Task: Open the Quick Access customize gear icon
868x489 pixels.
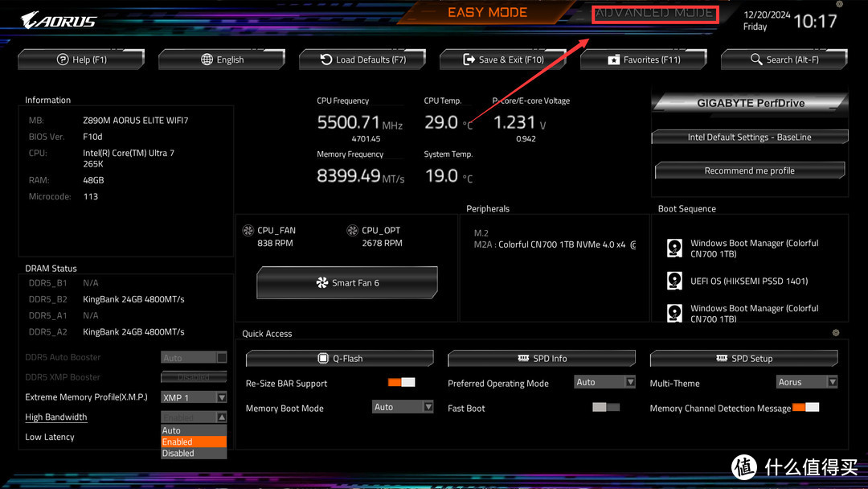Action: pyautogui.click(x=836, y=333)
